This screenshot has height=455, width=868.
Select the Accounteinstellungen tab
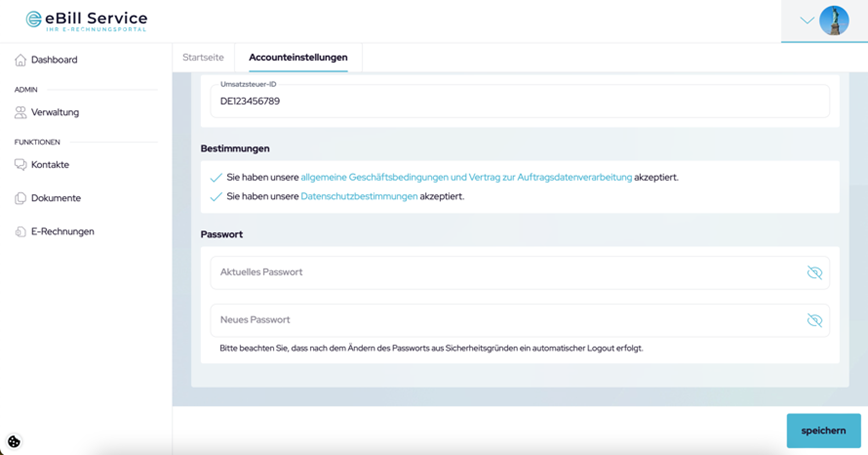298,58
